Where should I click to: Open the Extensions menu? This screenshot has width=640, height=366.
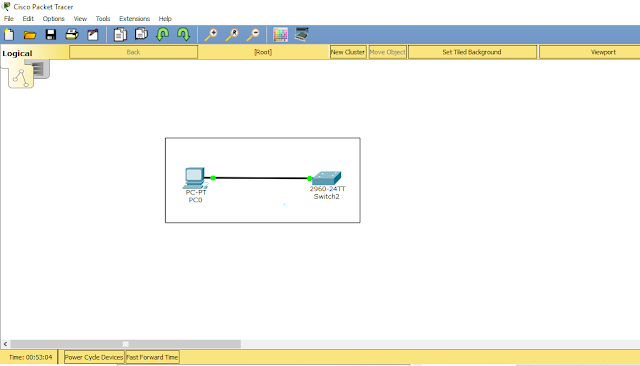coord(134,19)
